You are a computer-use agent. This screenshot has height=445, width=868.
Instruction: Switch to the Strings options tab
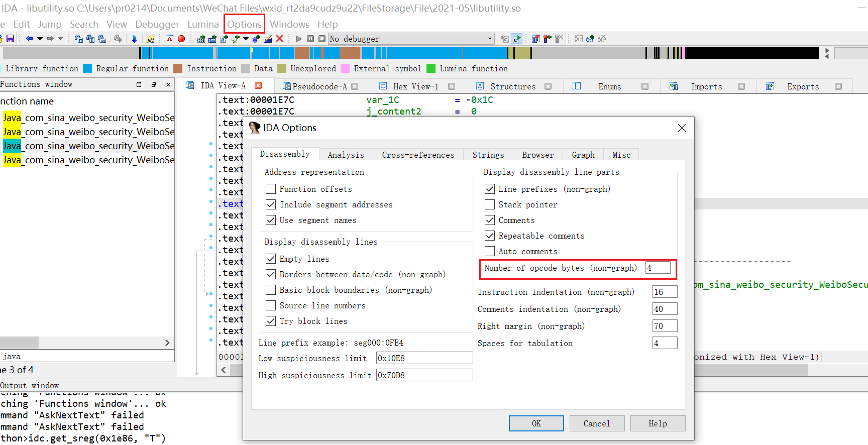[488, 155]
